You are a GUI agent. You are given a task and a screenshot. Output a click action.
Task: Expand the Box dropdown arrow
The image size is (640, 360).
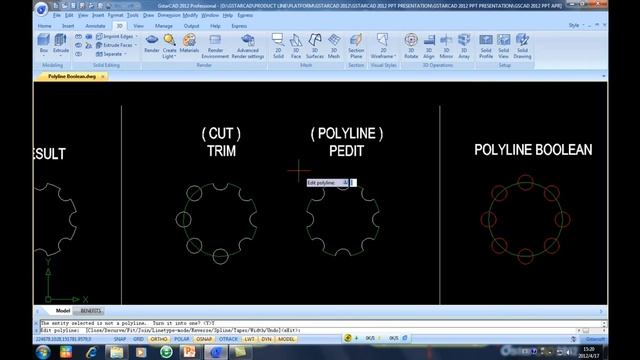click(44, 56)
